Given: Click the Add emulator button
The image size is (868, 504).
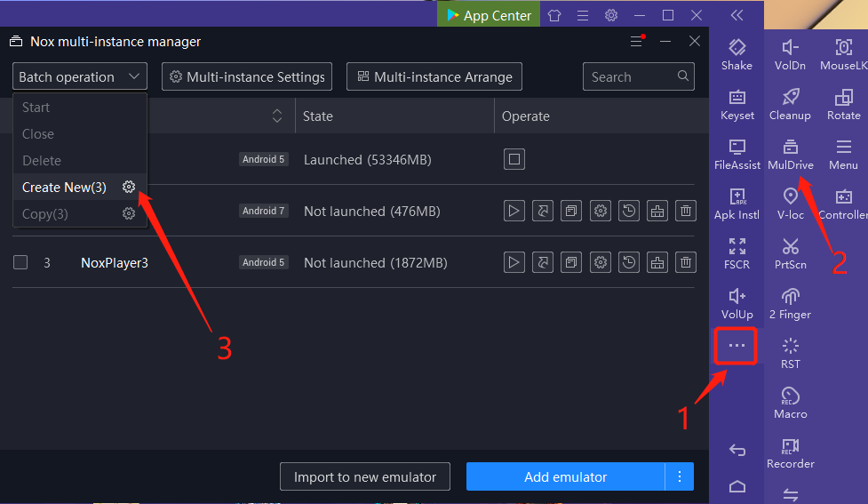Looking at the screenshot, I should click(566, 476).
